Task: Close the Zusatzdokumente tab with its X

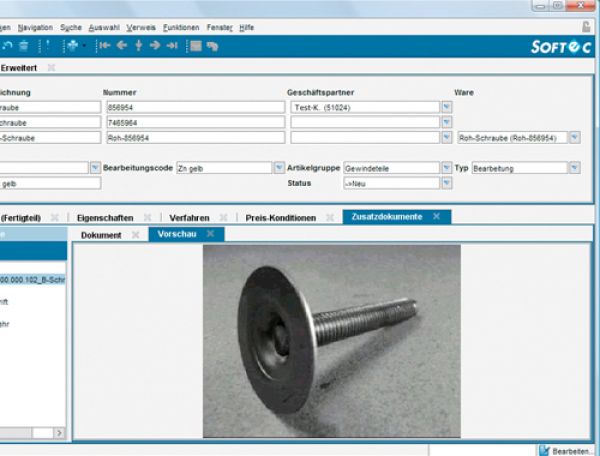Action: click(437, 216)
